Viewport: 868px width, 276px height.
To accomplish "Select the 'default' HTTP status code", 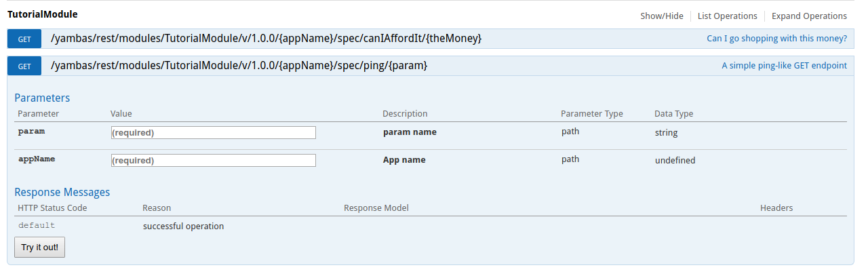I will pos(37,226).
